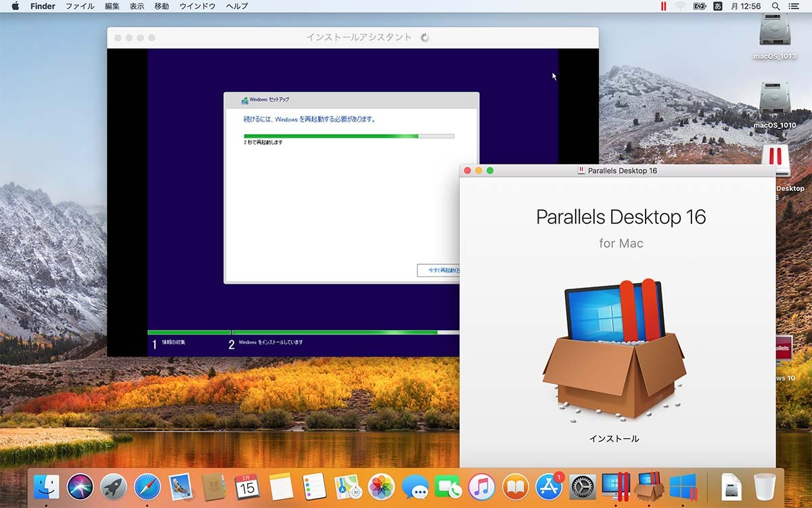The image size is (812, 508).
Task: Click Parallels status icon in menu bar
Action: click(x=664, y=6)
